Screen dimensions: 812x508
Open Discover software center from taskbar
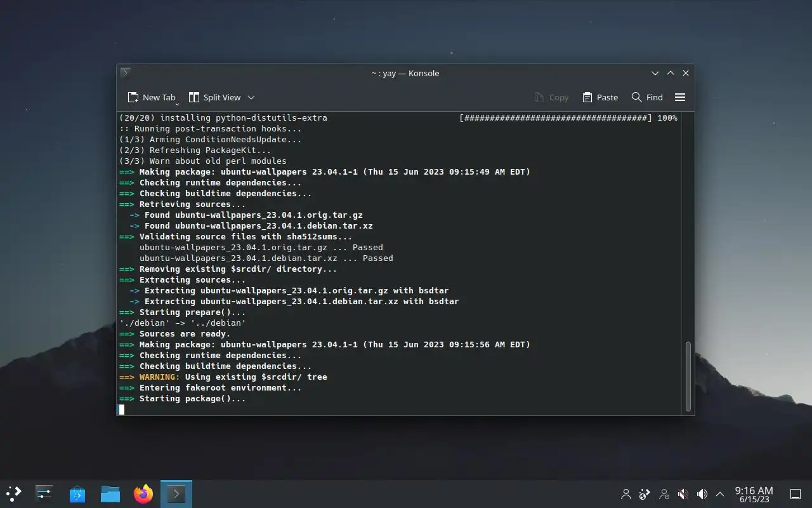(77, 493)
